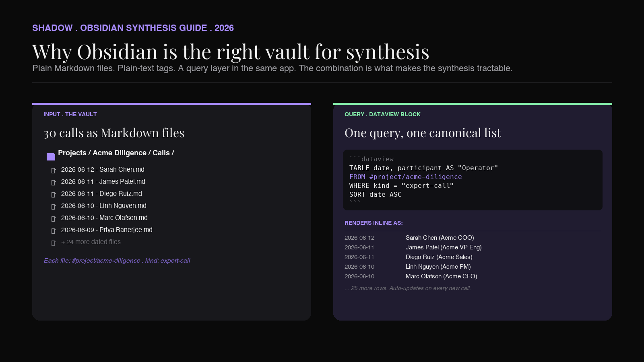
Task: Click date cell in Marc Olafson table row
Action: 359,276
